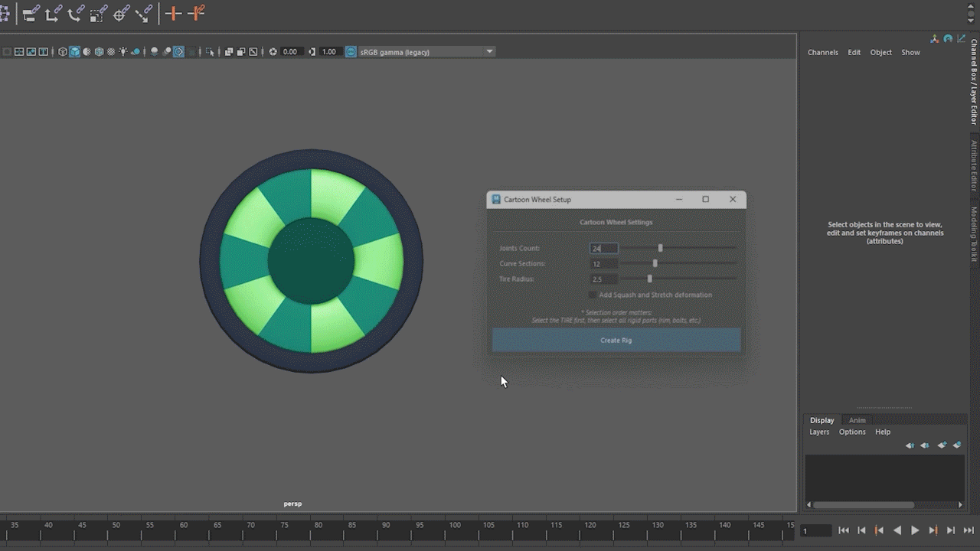Play animation backwards button
980x551 pixels.
click(897, 530)
